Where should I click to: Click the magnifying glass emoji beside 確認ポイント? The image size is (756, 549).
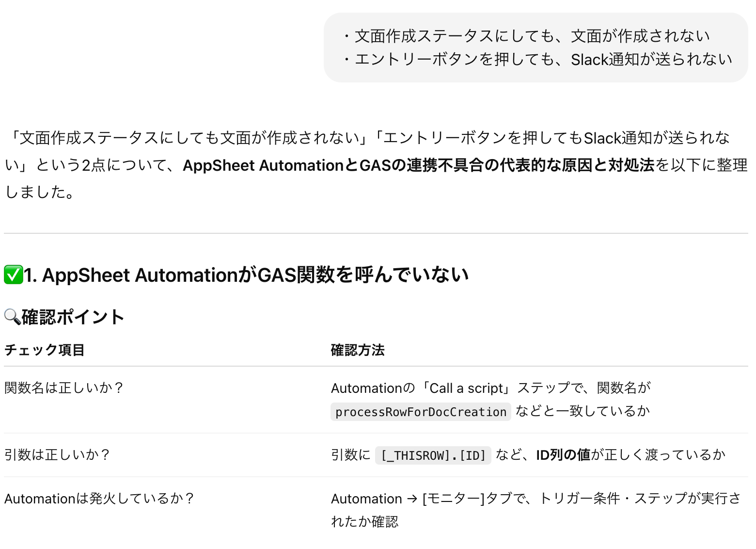click(x=12, y=317)
